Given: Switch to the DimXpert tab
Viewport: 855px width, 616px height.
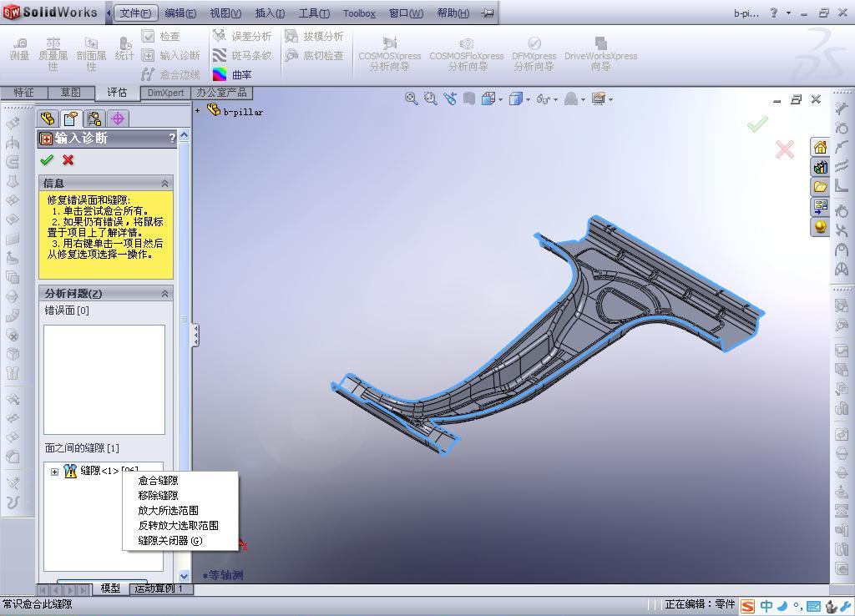Looking at the screenshot, I should click(165, 93).
